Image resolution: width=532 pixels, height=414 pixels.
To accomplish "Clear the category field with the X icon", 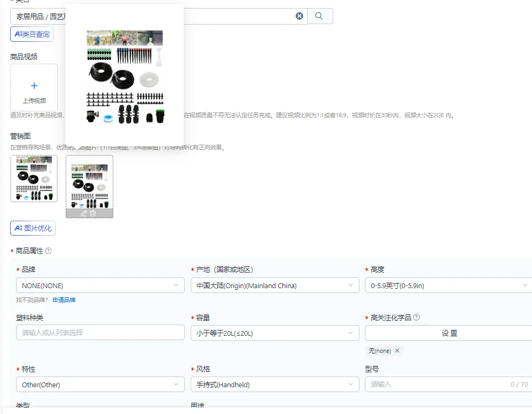I will pyautogui.click(x=299, y=16).
